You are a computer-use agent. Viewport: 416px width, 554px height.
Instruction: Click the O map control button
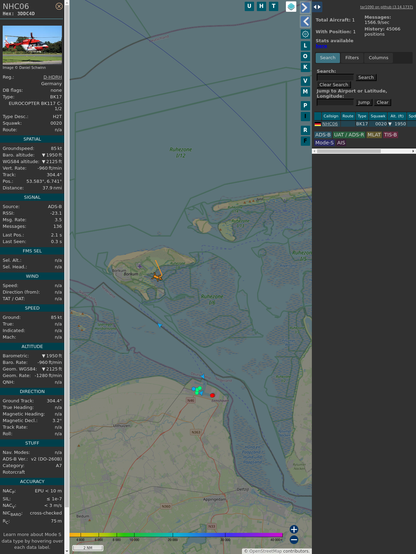point(305,56)
